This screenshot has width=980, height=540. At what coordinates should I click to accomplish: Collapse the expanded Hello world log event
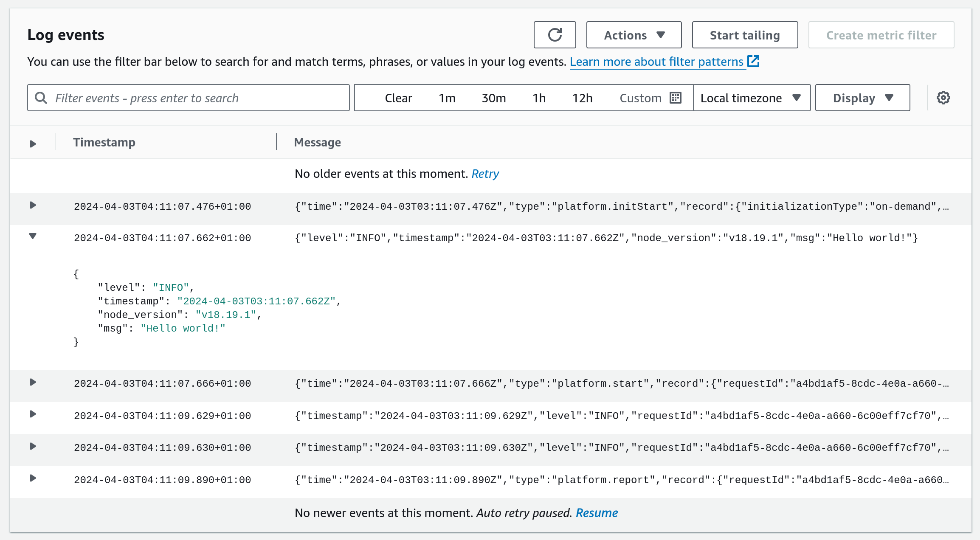click(33, 236)
